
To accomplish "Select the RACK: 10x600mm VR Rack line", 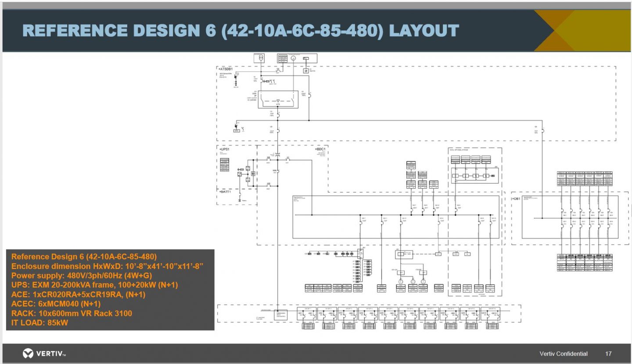I will pyautogui.click(x=72, y=313).
